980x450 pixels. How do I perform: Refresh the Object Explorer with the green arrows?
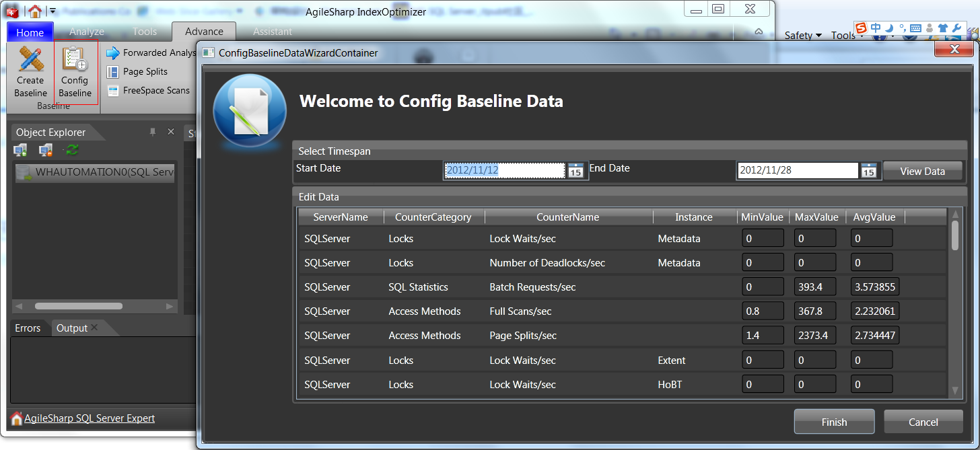[x=72, y=149]
